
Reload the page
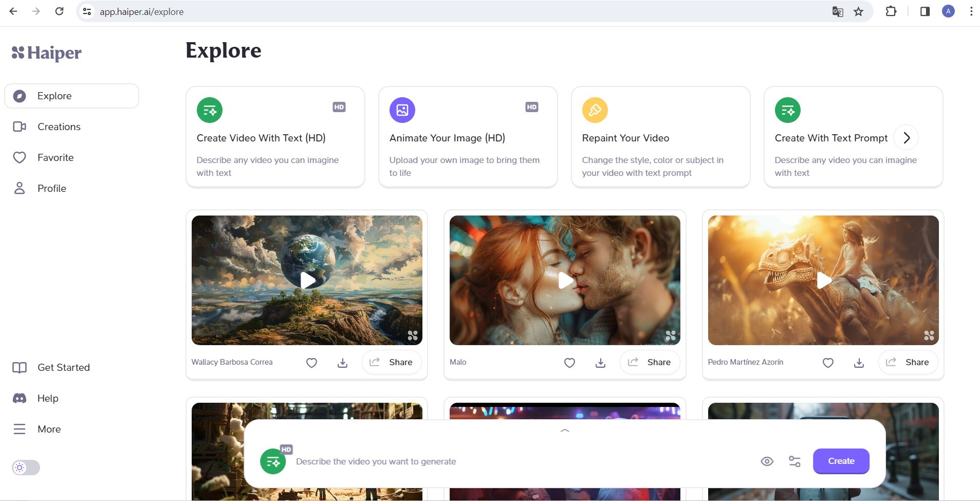point(59,11)
